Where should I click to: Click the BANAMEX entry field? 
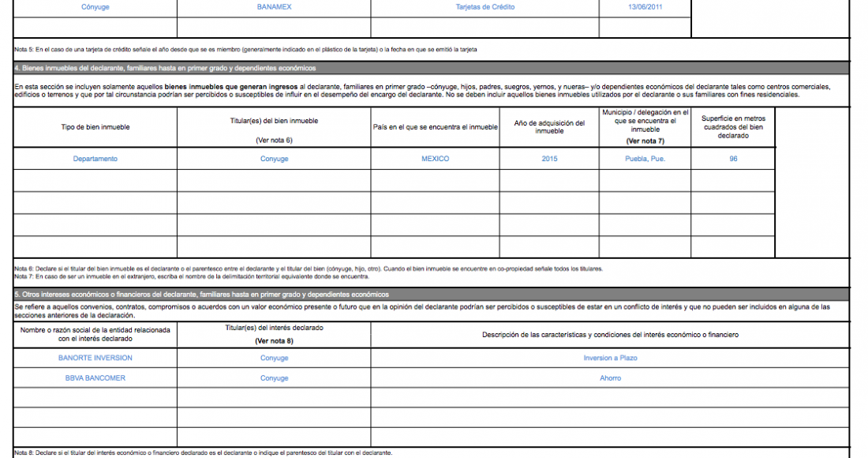pos(273,6)
